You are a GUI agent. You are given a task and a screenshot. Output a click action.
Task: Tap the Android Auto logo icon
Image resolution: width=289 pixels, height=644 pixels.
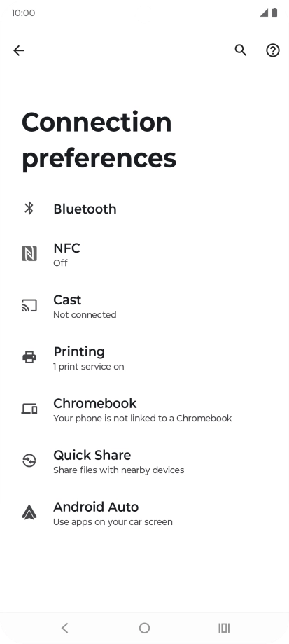pyautogui.click(x=29, y=512)
